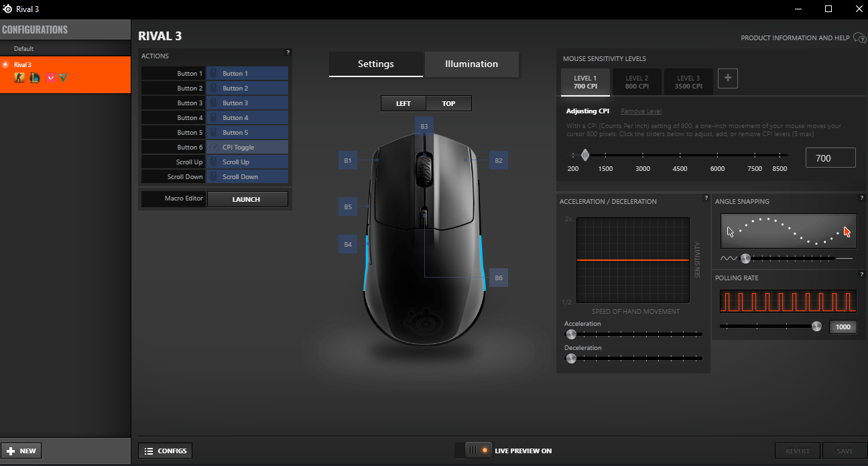Viewport: 868px width, 466px height.
Task: Create a NEW configuration
Action: [21, 451]
